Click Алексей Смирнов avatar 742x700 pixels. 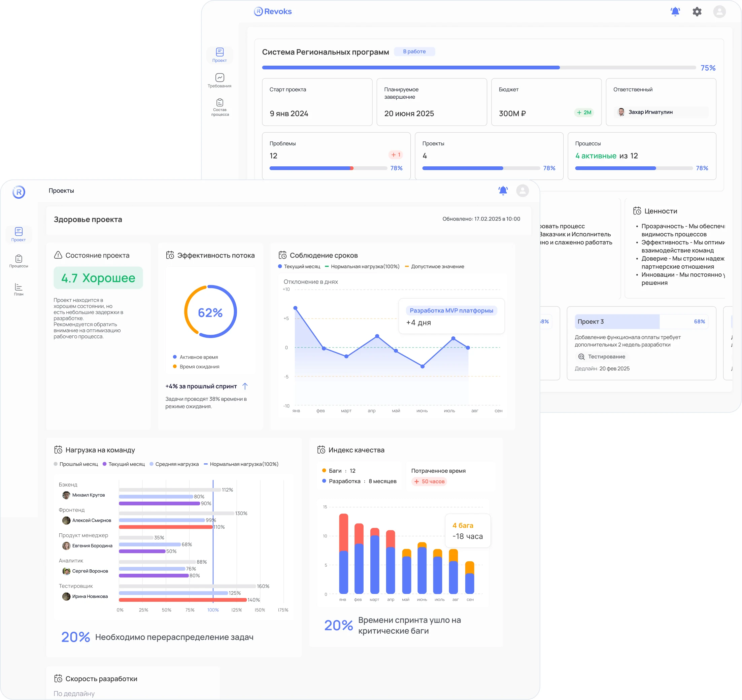click(x=66, y=521)
